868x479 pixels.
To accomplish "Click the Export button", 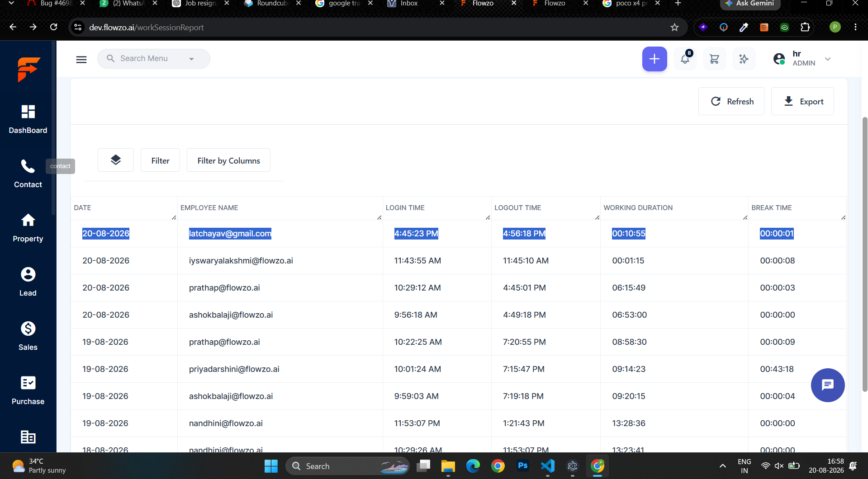I will click(802, 101).
